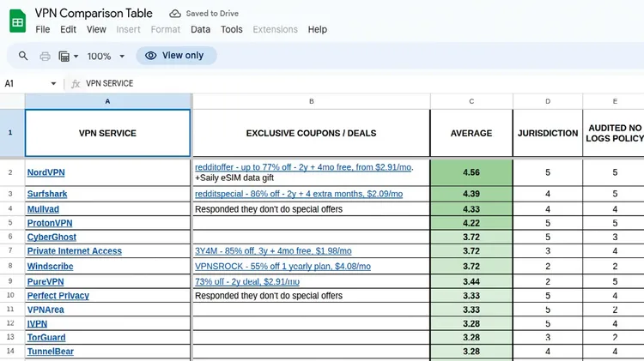Select row 9 header
The width and height of the screenshot is (644, 361).
tap(12, 281)
